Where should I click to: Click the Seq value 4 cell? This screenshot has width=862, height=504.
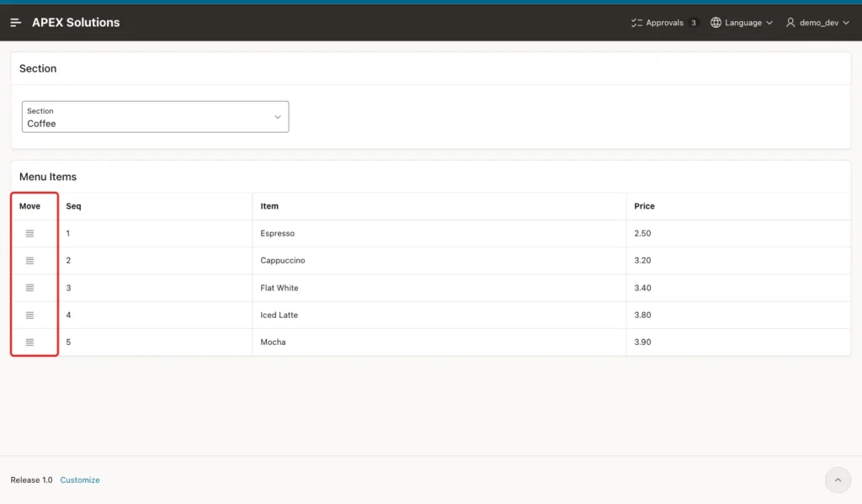[155, 315]
